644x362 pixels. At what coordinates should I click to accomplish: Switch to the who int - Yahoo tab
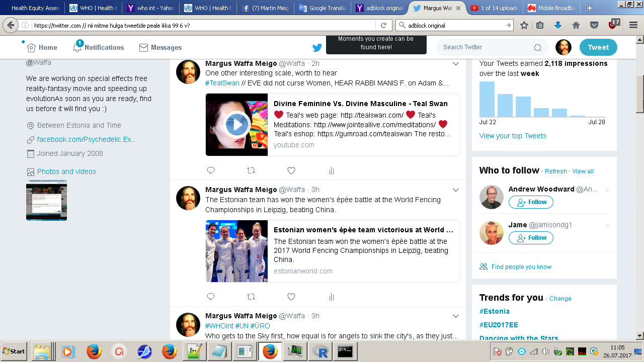point(151,8)
